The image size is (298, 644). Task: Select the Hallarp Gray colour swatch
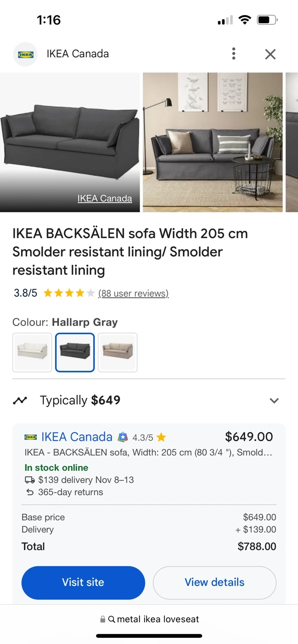[75, 352]
